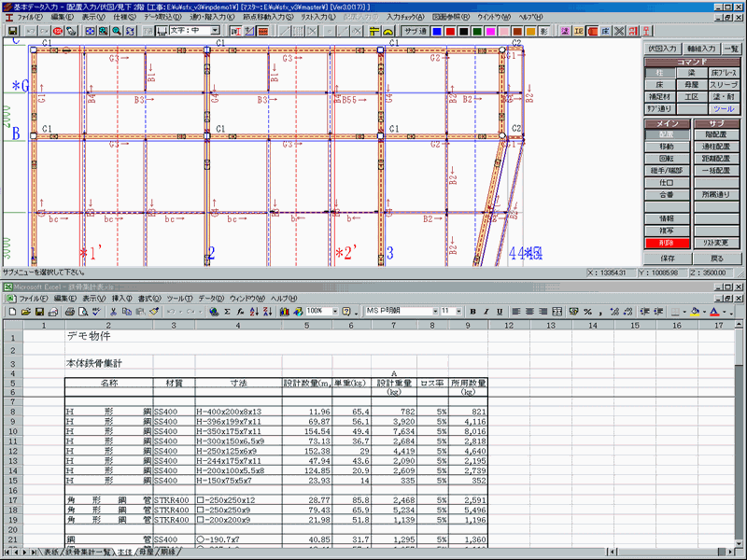Click the Bold formatting icon in Excel
Image resolution: width=747 pixels, height=560 pixels.
click(x=473, y=310)
